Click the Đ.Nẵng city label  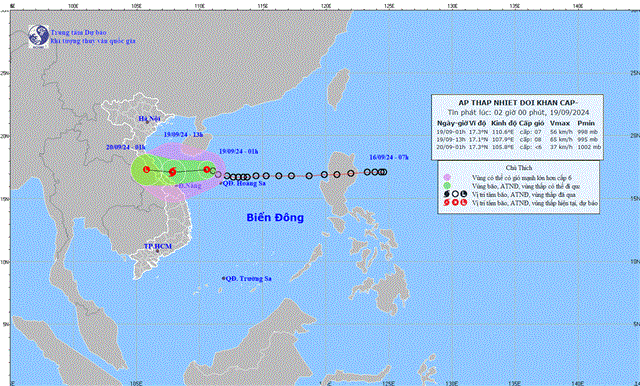190,186
